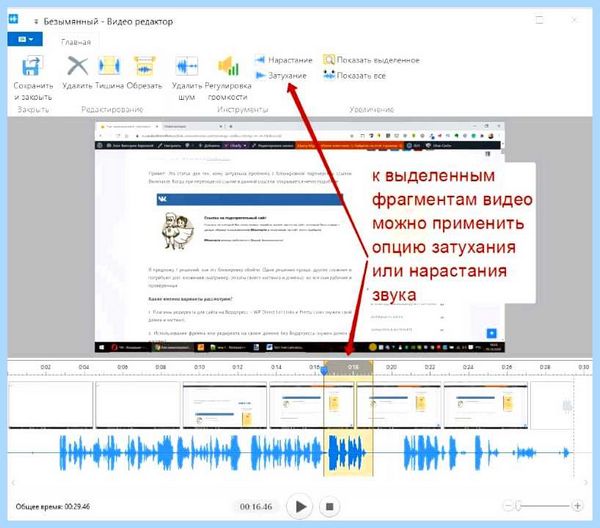Click the blue playhead marker on timeline

click(x=324, y=370)
